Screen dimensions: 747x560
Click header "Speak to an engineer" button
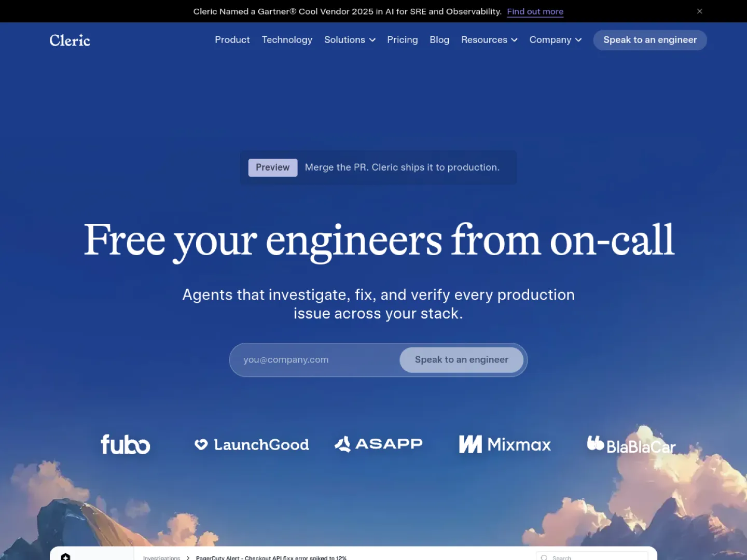[650, 40]
